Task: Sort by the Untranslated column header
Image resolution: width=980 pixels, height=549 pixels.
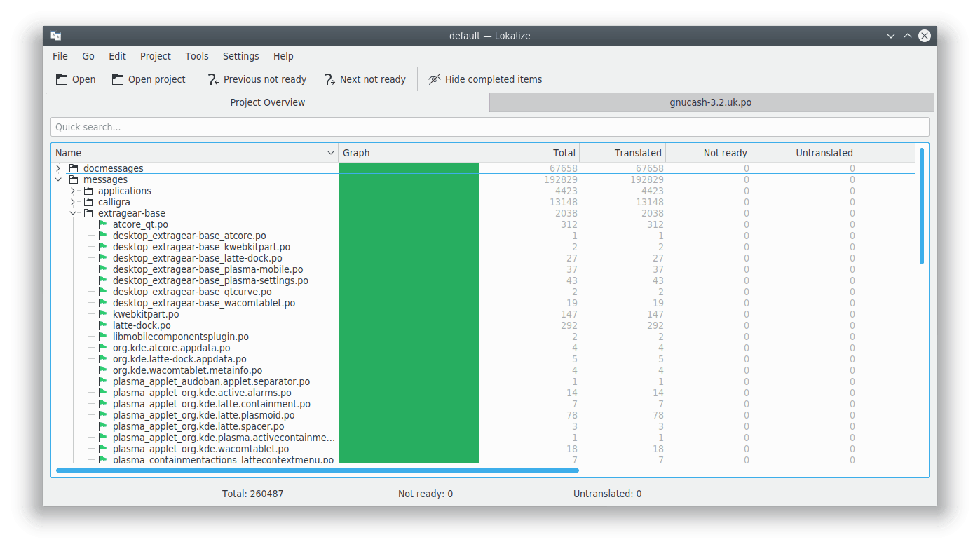Action: tap(804, 153)
